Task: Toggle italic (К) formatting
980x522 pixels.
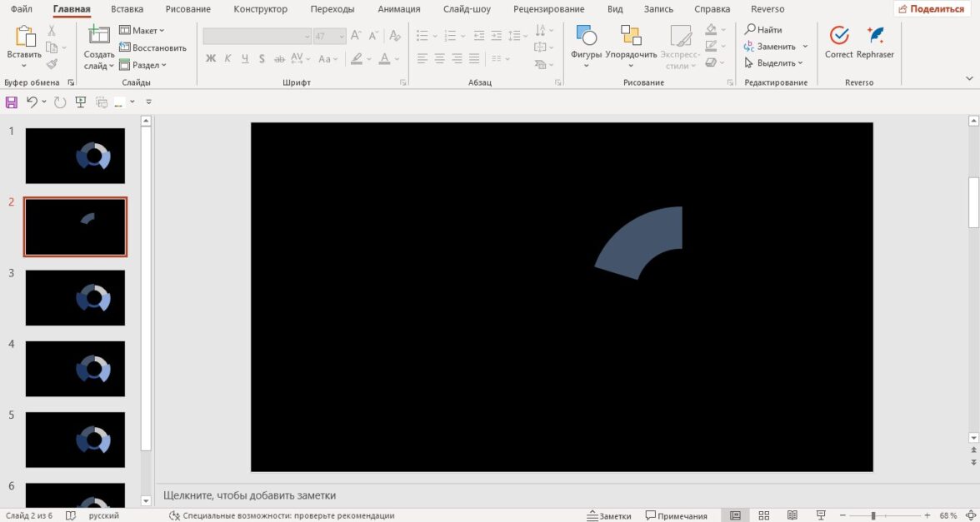Action: [227, 59]
